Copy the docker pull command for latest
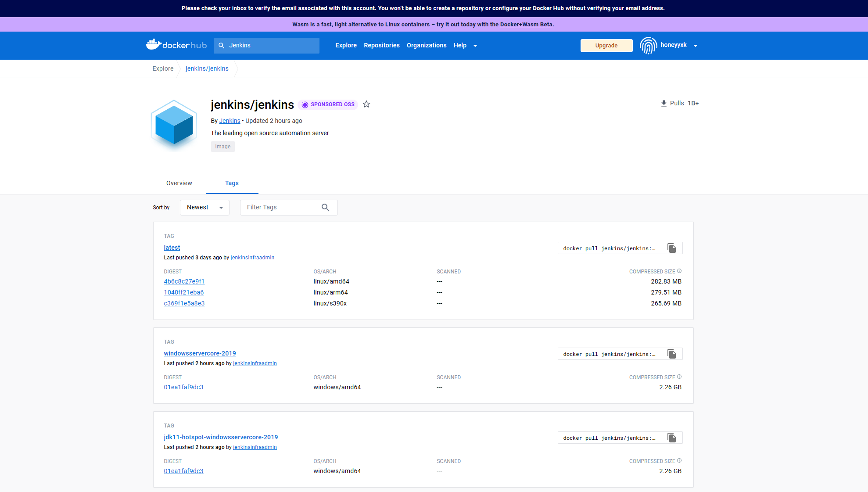The width and height of the screenshot is (868, 492). click(672, 248)
